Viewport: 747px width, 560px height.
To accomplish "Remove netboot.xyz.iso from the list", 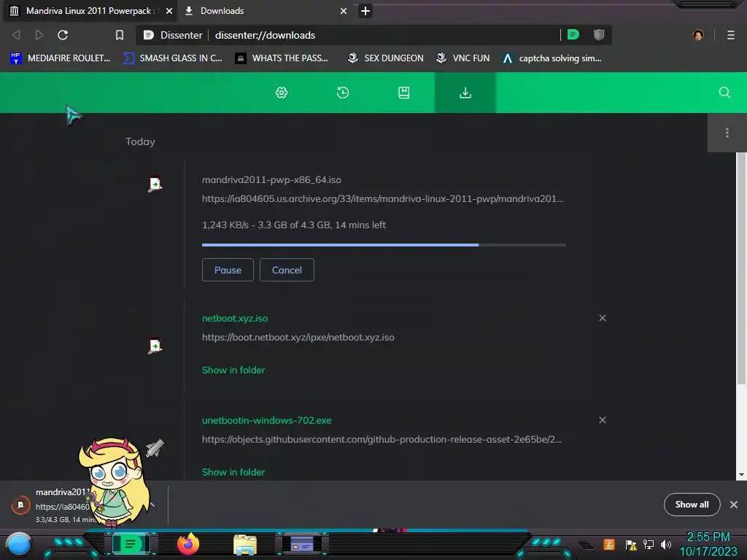I will coord(603,318).
